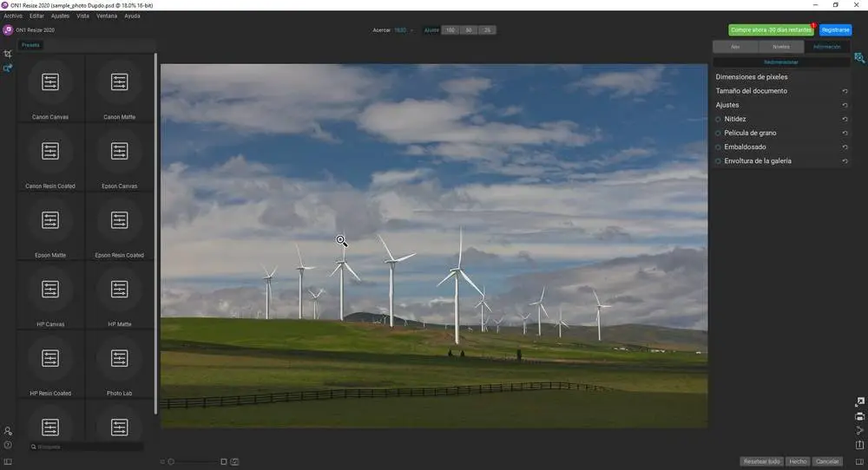Reset Tamaño del documento with its arrow icon
The image size is (868, 470).
coord(845,91)
